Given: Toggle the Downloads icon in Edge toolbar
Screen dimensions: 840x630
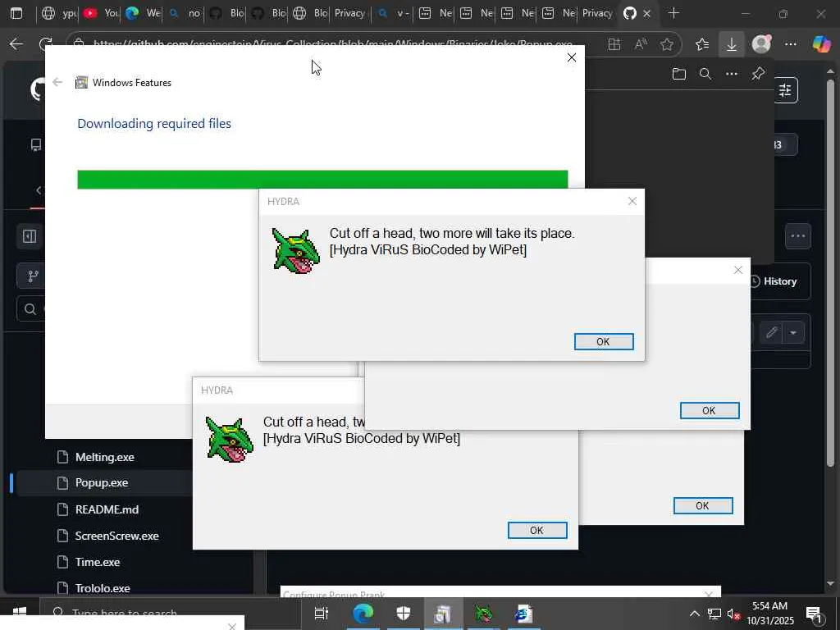Looking at the screenshot, I should tap(731, 44).
